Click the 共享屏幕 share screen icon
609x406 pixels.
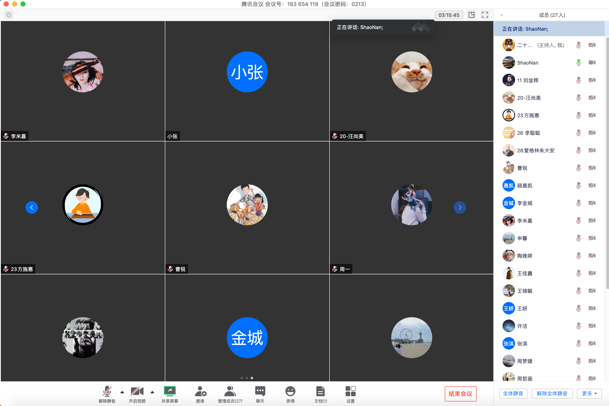[169, 392]
